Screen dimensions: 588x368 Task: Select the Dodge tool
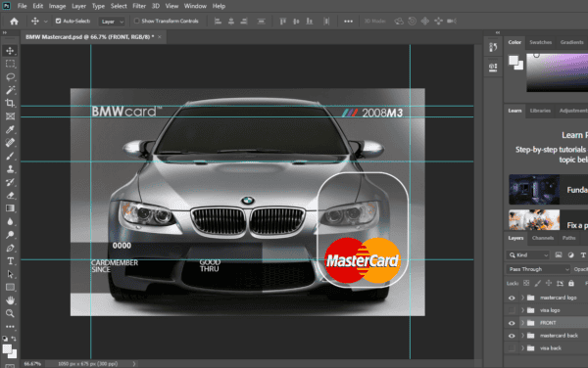[x=10, y=235]
